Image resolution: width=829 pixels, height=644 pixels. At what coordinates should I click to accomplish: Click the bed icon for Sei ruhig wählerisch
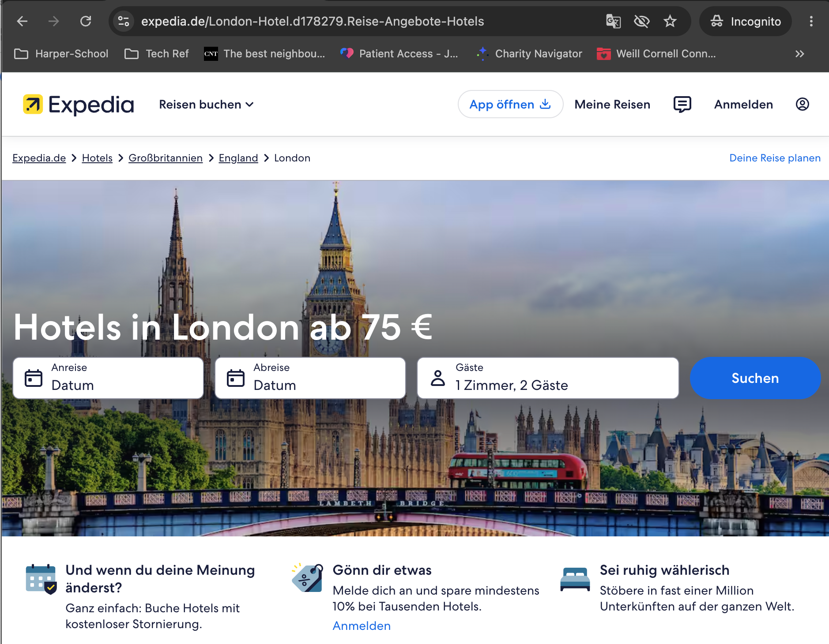click(575, 579)
